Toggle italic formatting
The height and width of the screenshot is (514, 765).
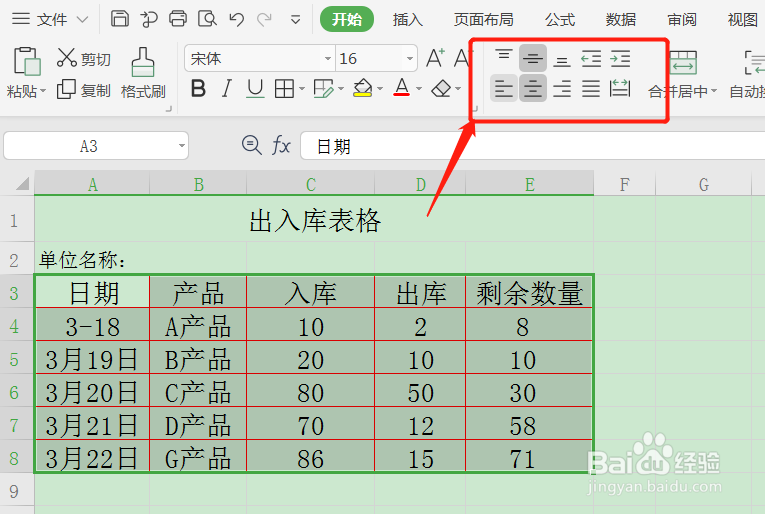point(226,89)
